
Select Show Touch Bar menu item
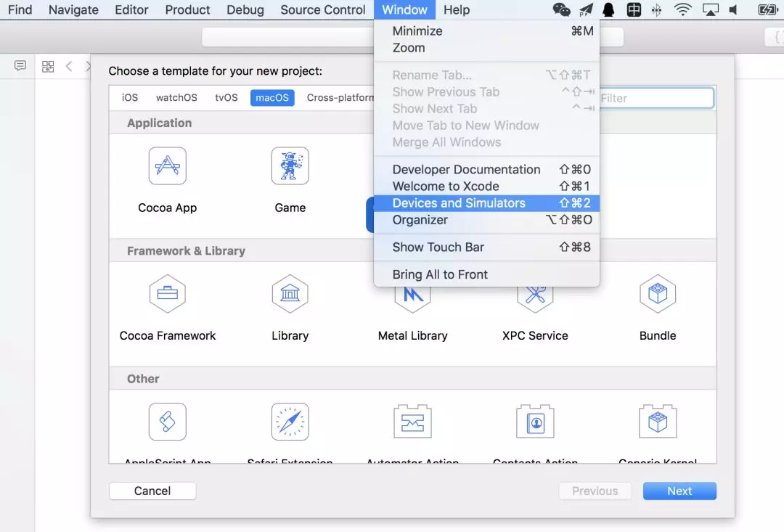point(486,247)
